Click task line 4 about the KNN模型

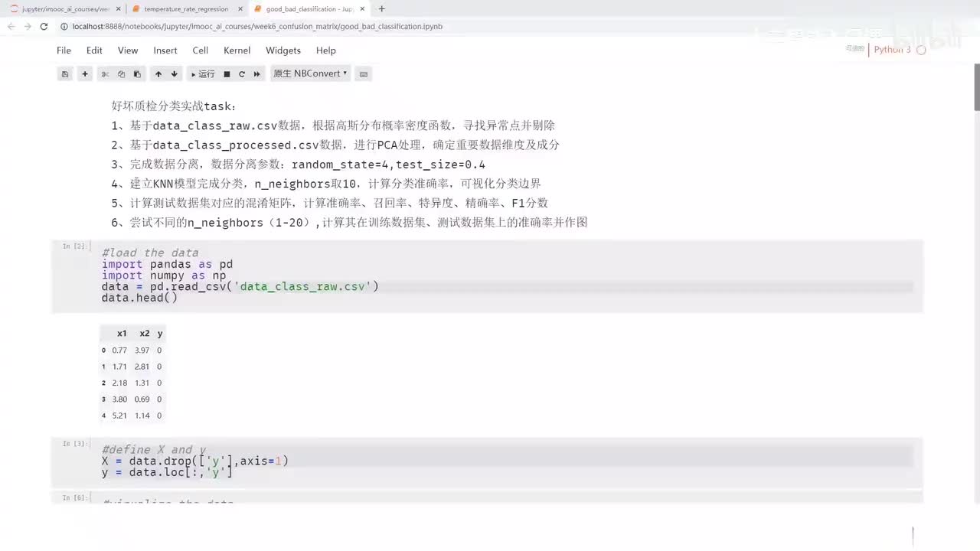click(x=326, y=184)
